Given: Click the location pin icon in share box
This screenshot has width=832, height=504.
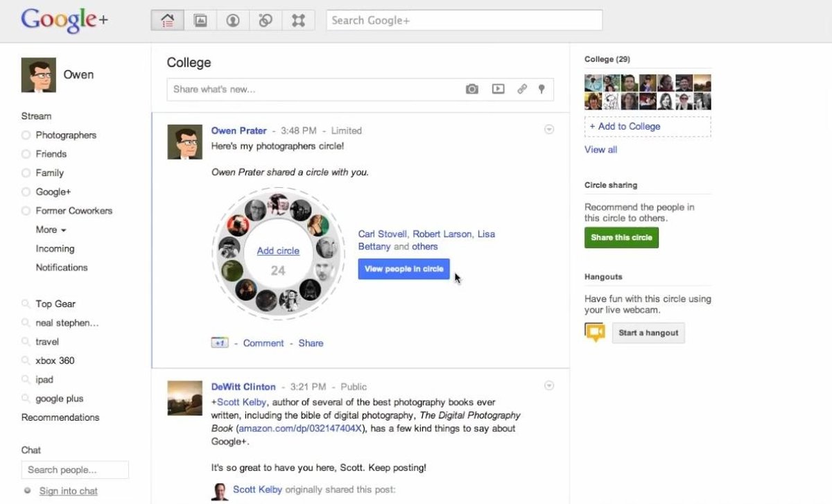Looking at the screenshot, I should click(x=541, y=89).
